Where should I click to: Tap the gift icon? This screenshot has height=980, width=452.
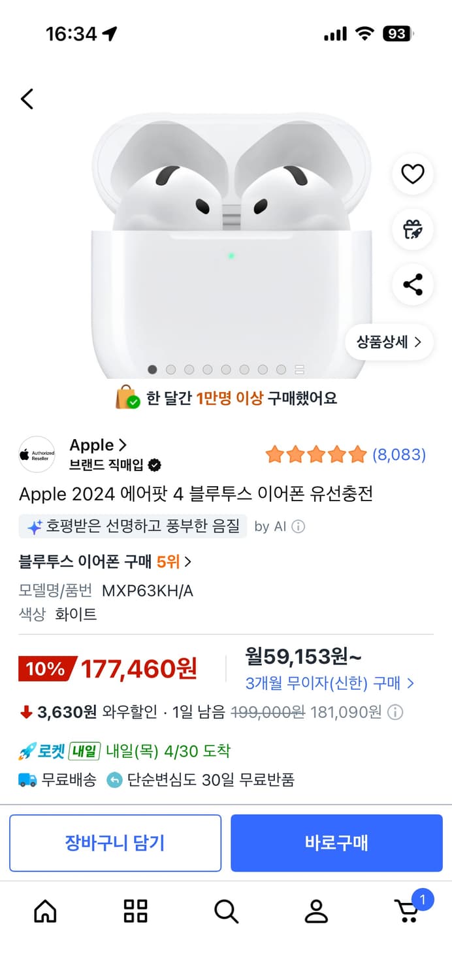click(412, 229)
